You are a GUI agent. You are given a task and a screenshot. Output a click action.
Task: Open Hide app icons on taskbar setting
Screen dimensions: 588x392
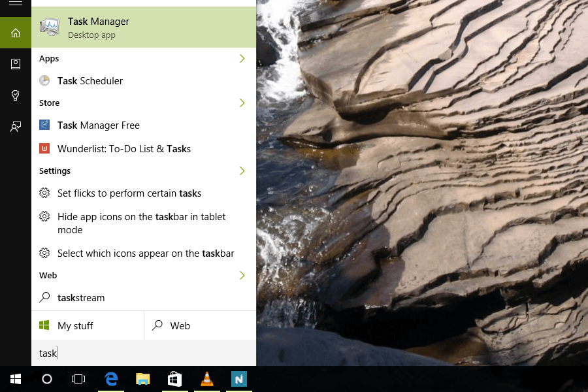click(x=144, y=223)
